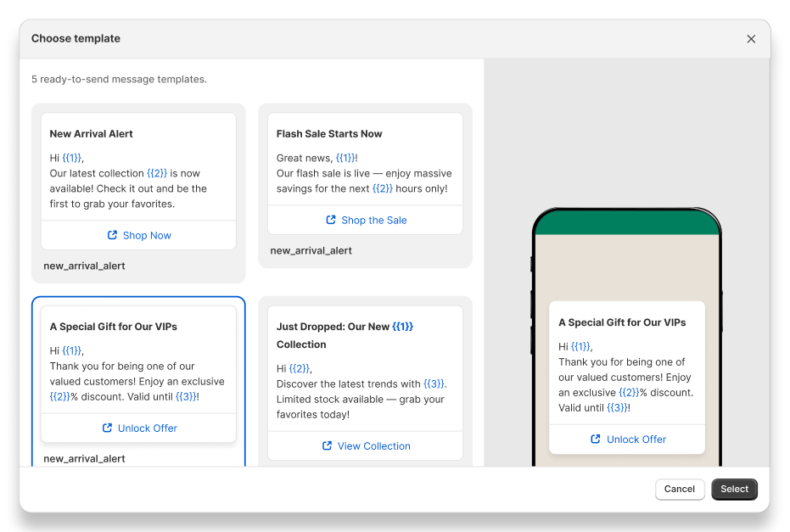Open the View Collection link
This screenshot has height=532, width=790.
tap(373, 446)
